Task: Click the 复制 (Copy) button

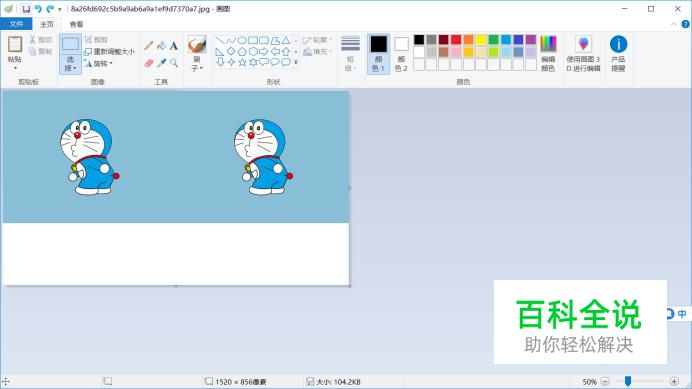Action: [x=41, y=52]
